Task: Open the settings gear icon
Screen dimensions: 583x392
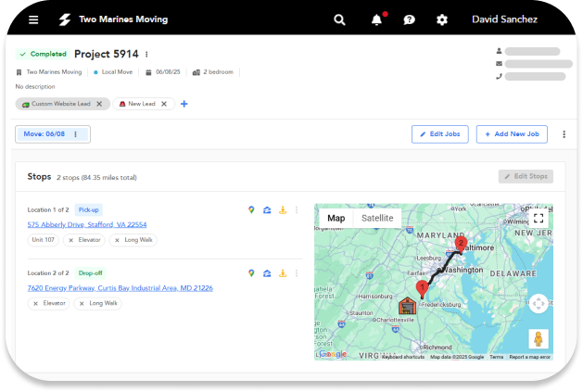Action: (442, 19)
